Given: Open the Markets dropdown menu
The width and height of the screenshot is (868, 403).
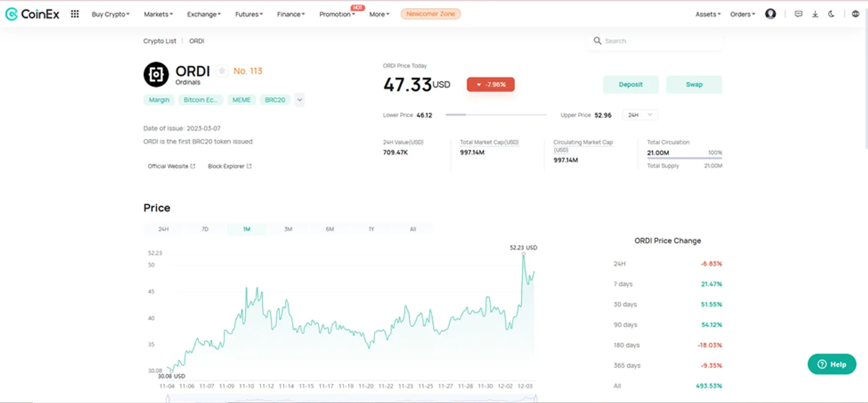Looking at the screenshot, I should coord(158,15).
